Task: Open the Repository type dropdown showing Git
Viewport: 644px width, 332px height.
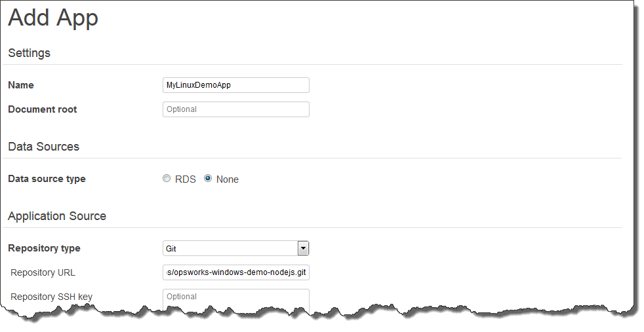Action: coord(235,248)
